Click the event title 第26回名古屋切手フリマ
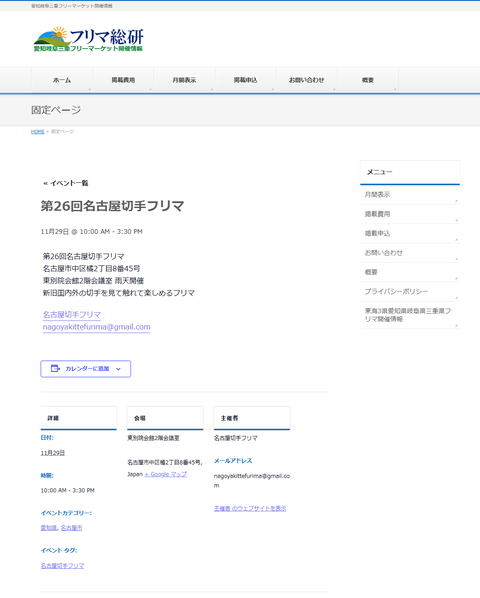This screenshot has height=598, width=480. (112, 206)
